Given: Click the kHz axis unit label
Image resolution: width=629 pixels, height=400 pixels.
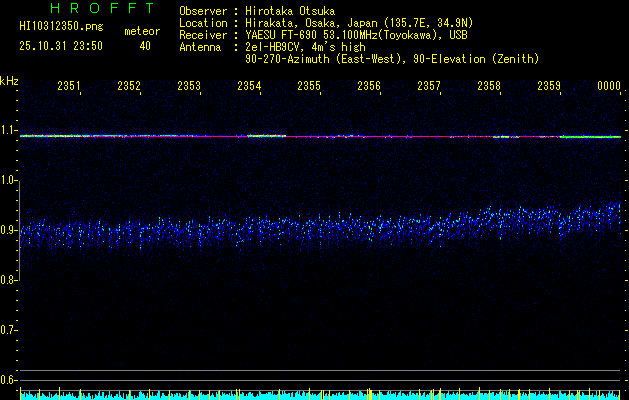Looking at the screenshot, I should (x=9, y=80).
